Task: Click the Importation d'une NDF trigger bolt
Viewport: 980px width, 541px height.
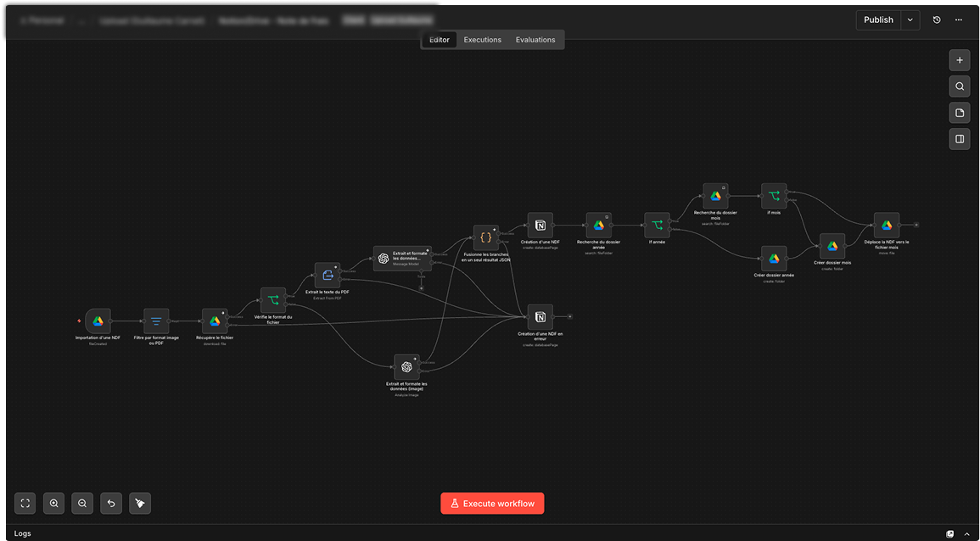Action: [x=80, y=321]
